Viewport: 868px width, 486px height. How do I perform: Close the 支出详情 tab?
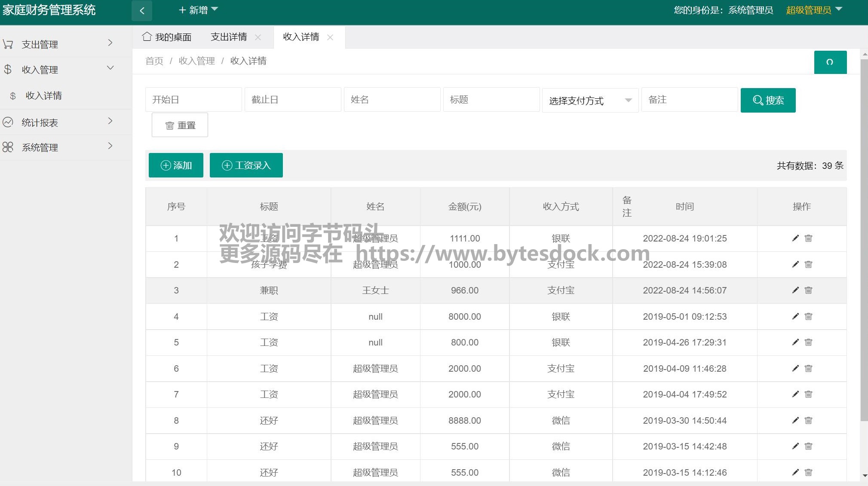pos(258,37)
